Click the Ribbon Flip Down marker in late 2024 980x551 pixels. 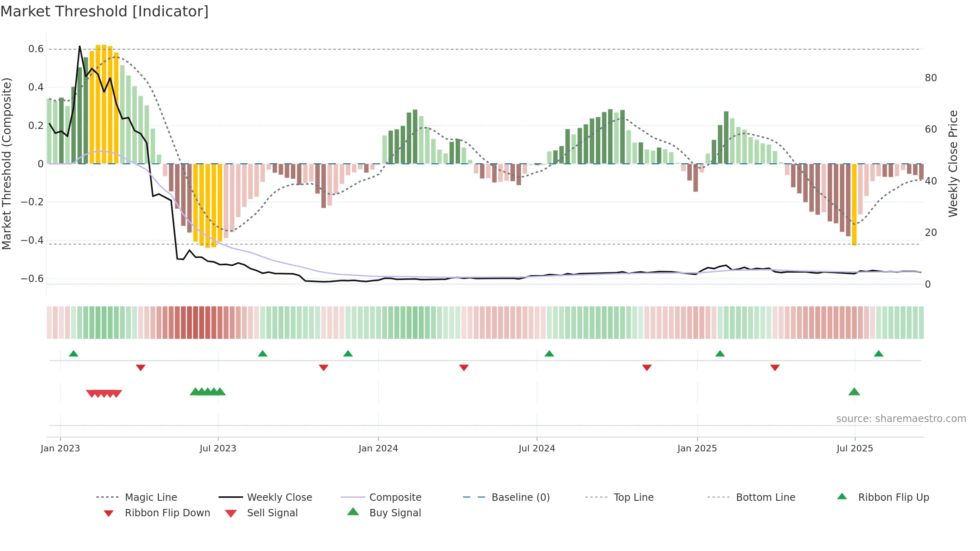click(647, 368)
